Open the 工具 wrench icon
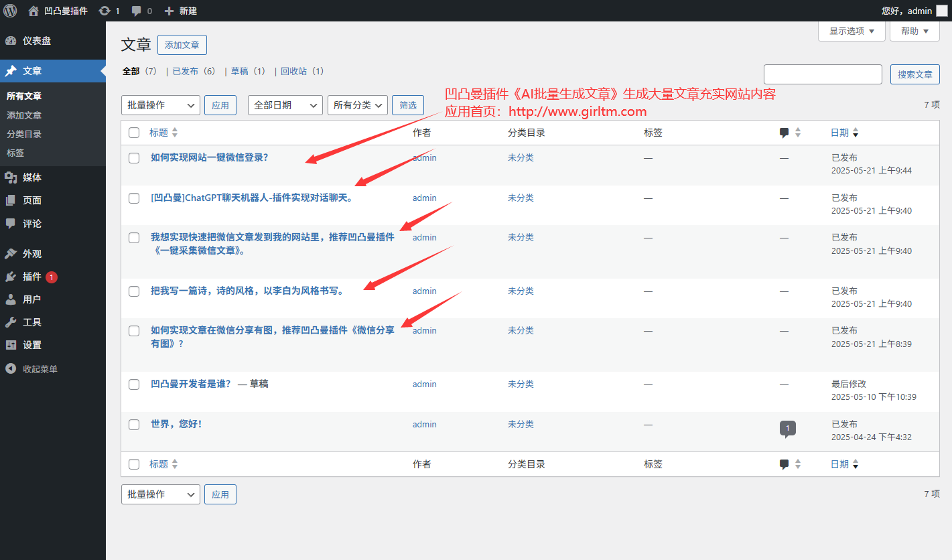The width and height of the screenshot is (952, 560). pyautogui.click(x=11, y=322)
